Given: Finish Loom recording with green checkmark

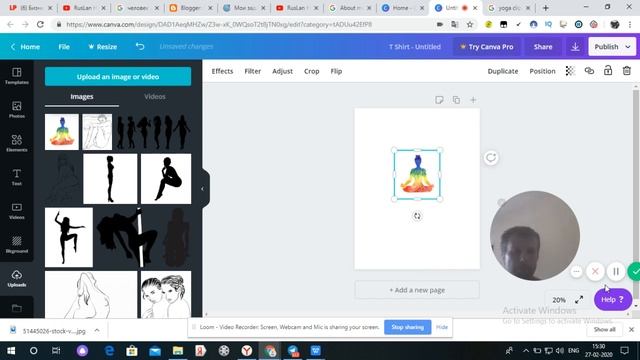Looking at the screenshot, I should 634,271.
